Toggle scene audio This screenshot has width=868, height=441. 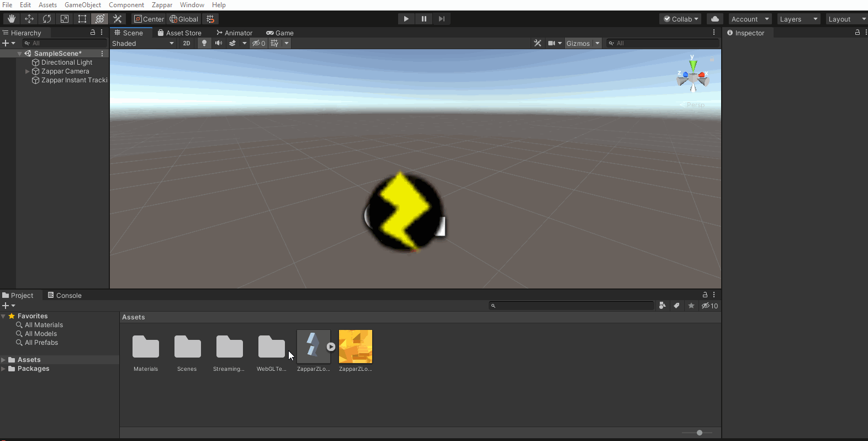(219, 43)
